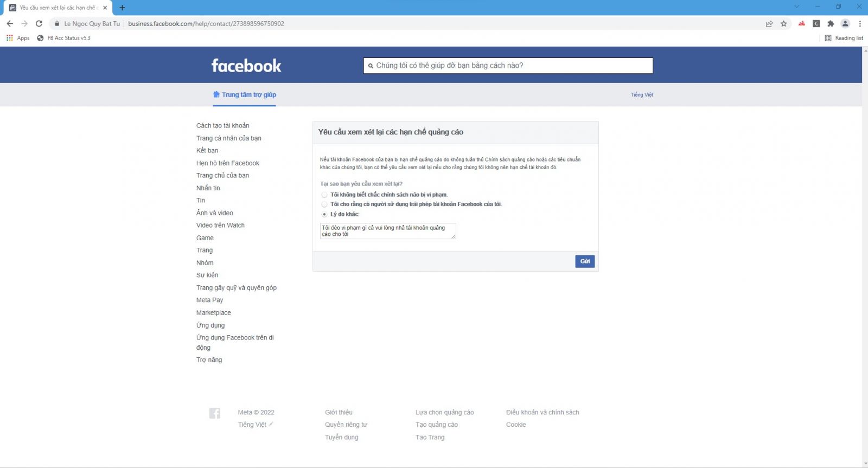Click the browser forward arrow
The width and height of the screenshot is (868, 468).
[x=24, y=23]
